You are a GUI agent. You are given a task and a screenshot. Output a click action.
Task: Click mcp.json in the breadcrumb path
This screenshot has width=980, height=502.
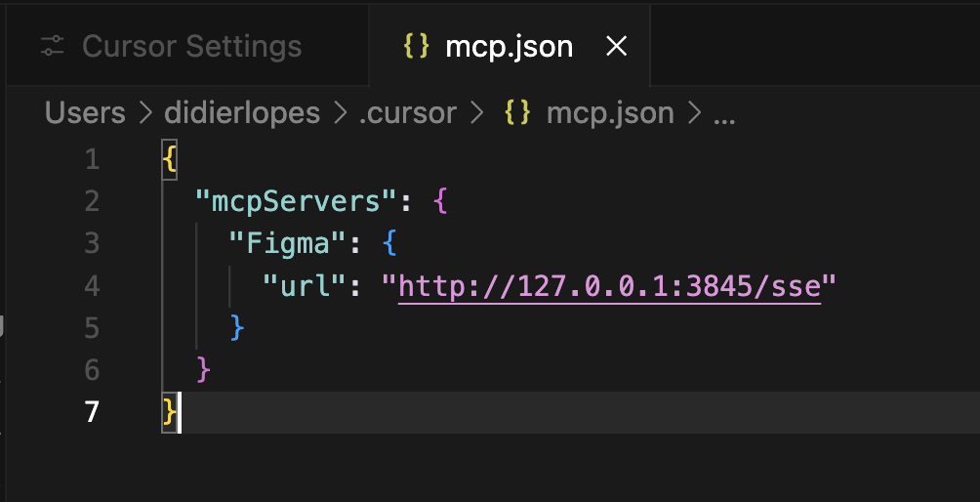tap(610, 113)
